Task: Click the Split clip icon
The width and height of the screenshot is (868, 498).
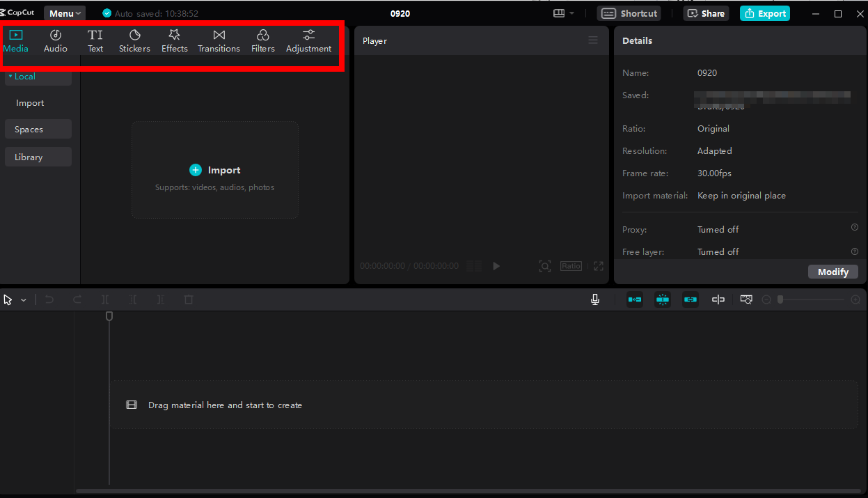Action: point(105,299)
